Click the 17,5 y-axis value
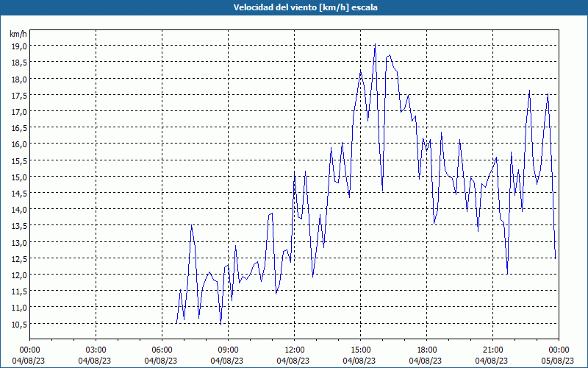The width and height of the screenshot is (588, 368). pos(19,96)
